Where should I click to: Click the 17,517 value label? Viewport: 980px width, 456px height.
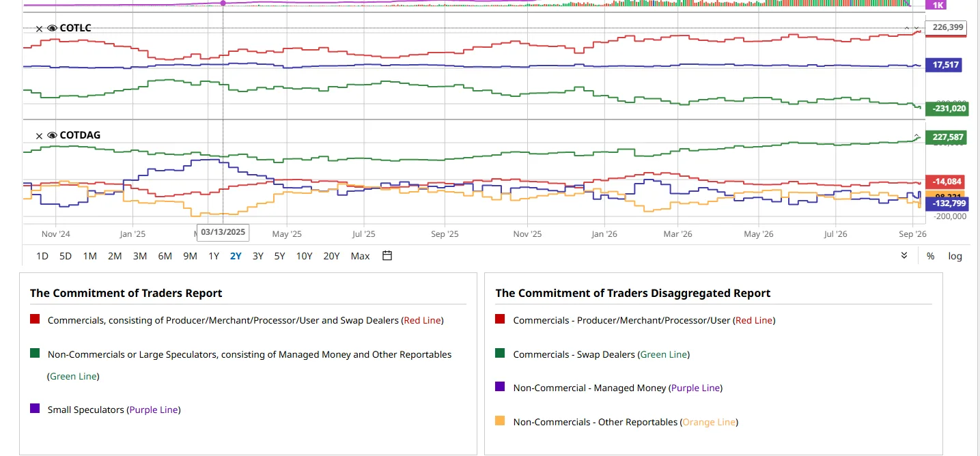pos(945,66)
